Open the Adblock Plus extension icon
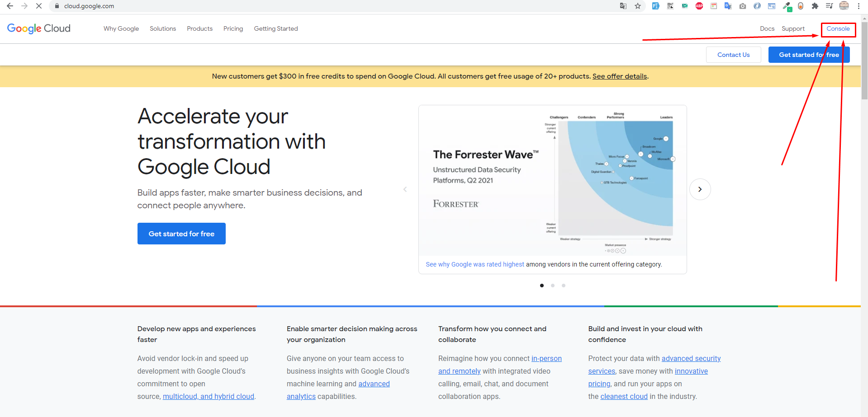 click(x=699, y=6)
